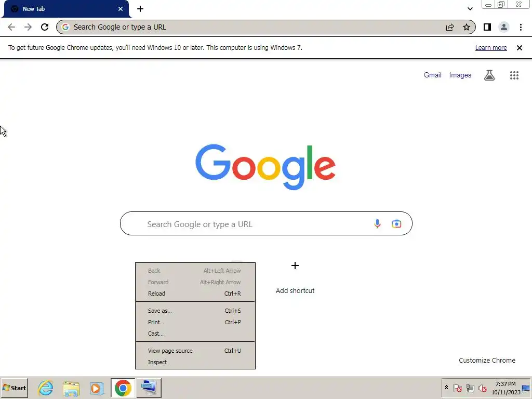Show hidden tray icons arrow

(x=446, y=388)
